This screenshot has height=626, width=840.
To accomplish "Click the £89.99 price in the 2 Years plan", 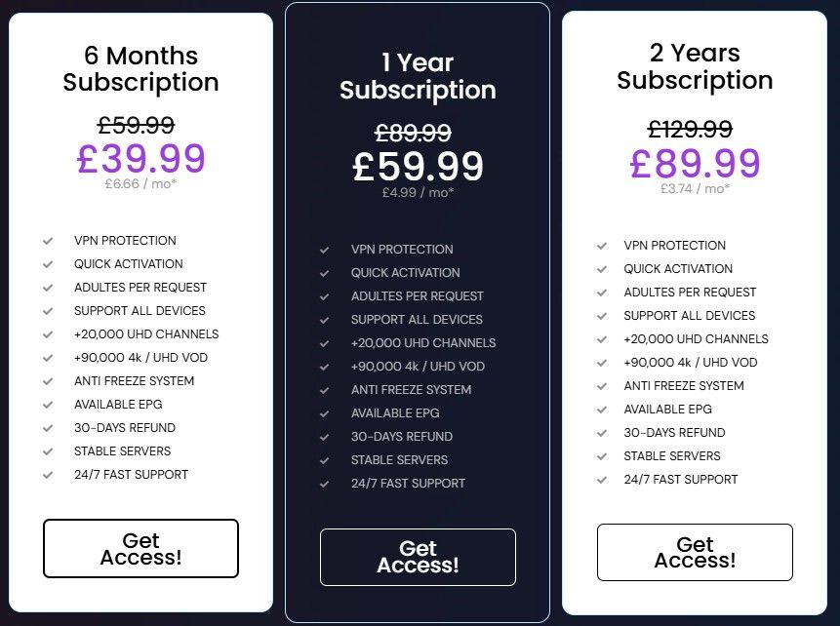I will pos(695,163).
